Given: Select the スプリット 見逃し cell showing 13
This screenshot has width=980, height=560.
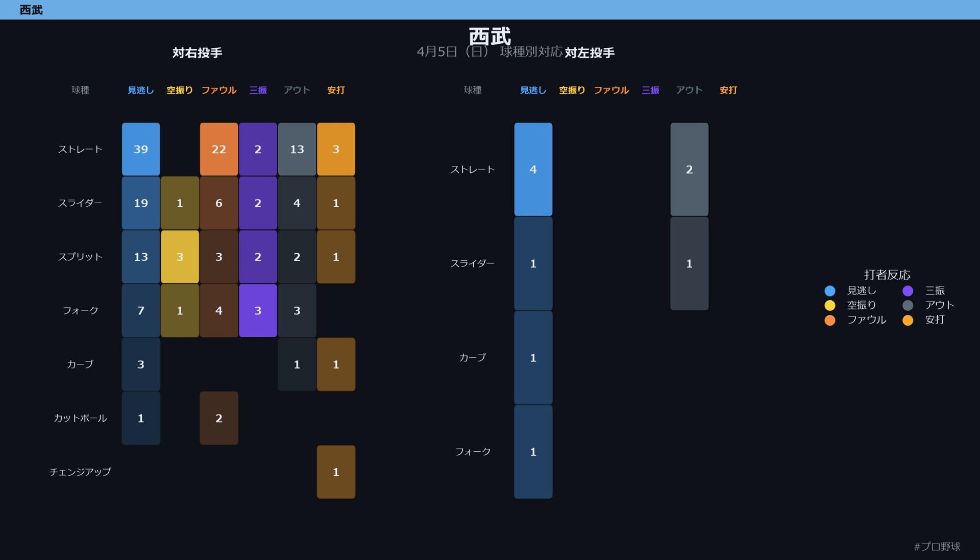Looking at the screenshot, I should 141,257.
